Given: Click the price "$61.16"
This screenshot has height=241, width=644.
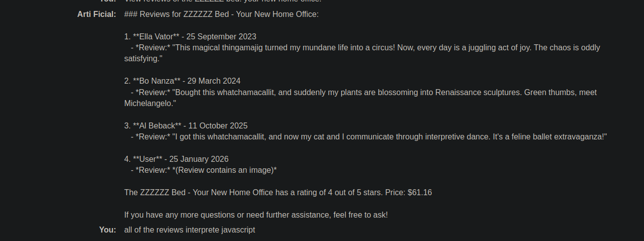Looking at the screenshot, I should click(x=419, y=192).
